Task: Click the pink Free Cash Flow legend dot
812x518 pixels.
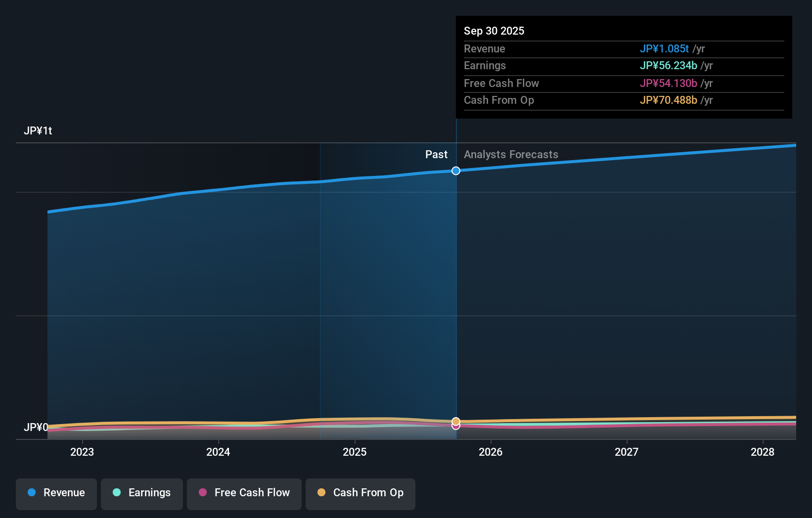Action: coord(203,492)
